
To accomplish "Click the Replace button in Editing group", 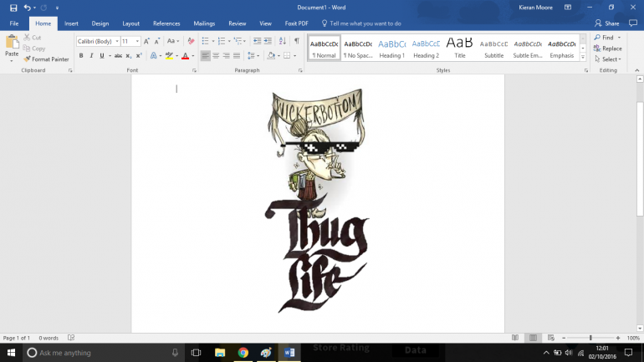I will [611, 48].
